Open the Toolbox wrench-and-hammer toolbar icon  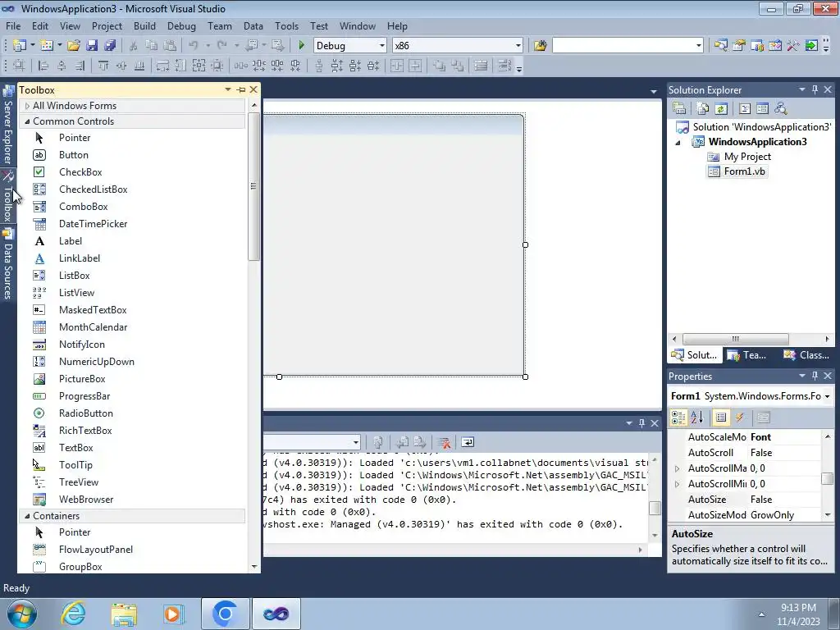(x=793, y=46)
